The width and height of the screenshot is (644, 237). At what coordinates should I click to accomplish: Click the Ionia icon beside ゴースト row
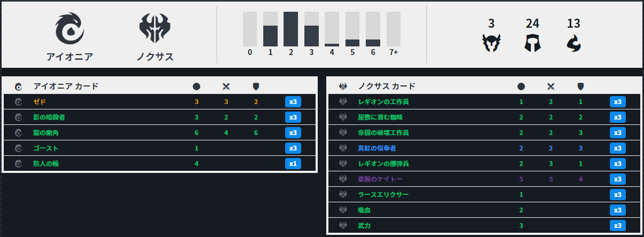click(19, 148)
